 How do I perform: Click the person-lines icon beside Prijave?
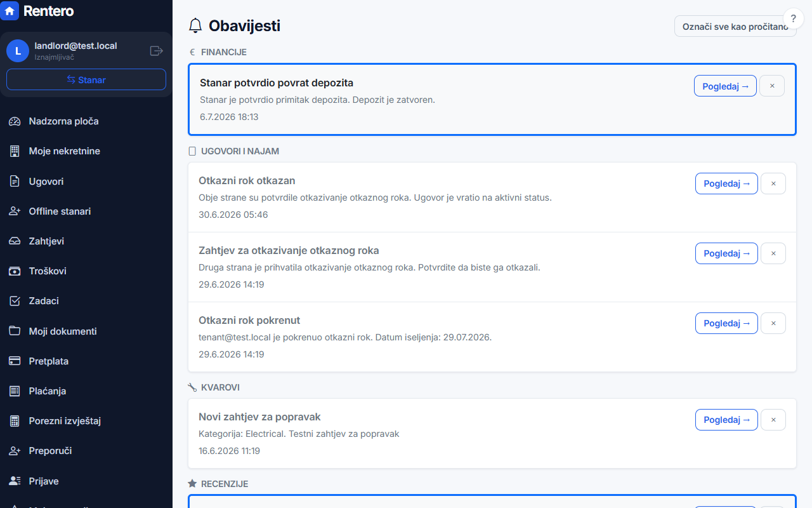tap(15, 481)
